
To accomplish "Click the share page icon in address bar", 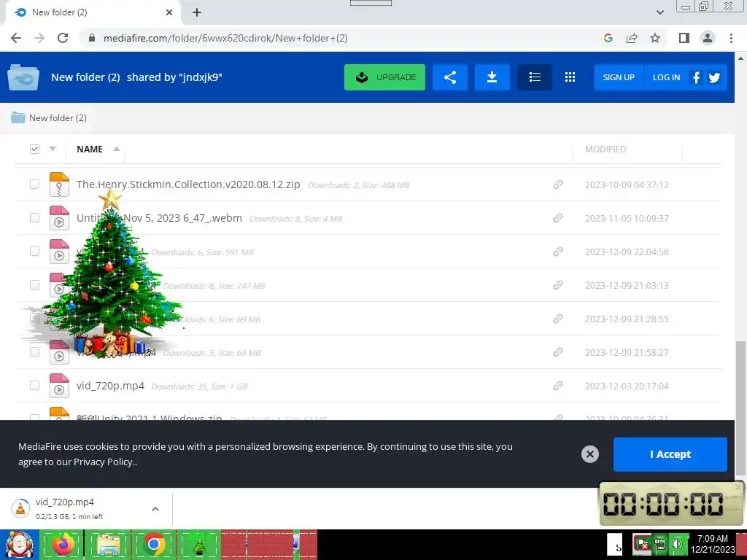I will (x=632, y=38).
